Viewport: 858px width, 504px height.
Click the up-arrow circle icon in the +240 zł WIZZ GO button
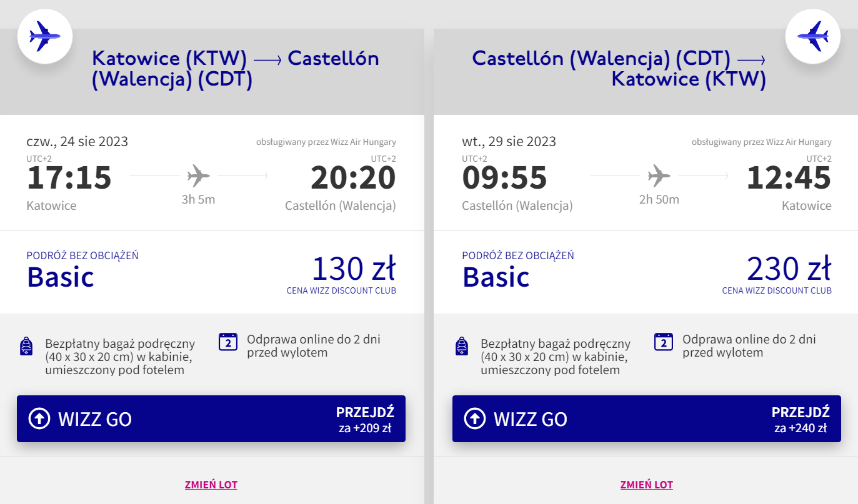pyautogui.click(x=475, y=418)
